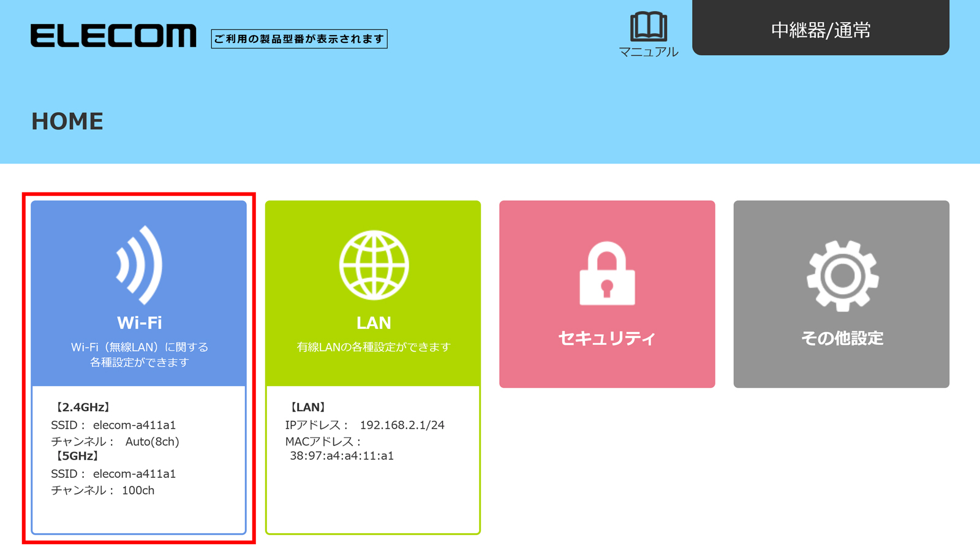
Task: Click the HOME page heading
Action: pyautogui.click(x=67, y=121)
